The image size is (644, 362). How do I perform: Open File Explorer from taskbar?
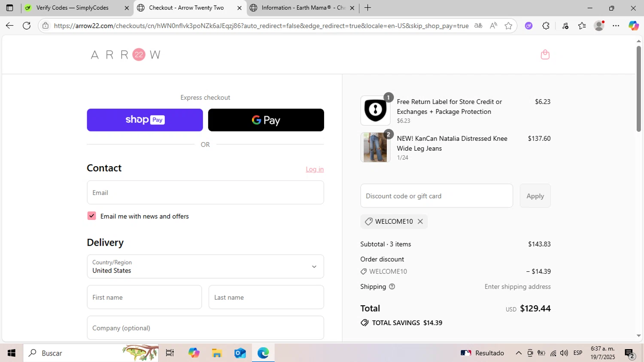coord(217,353)
